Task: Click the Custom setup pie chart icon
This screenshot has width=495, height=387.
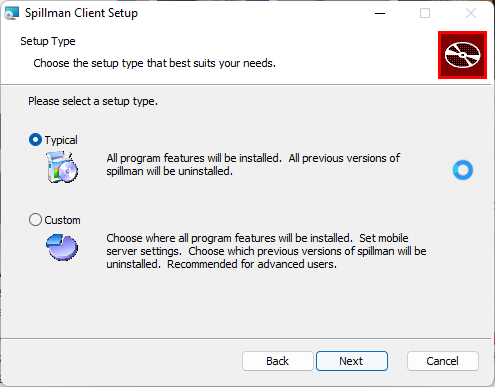Action: pyautogui.click(x=62, y=247)
